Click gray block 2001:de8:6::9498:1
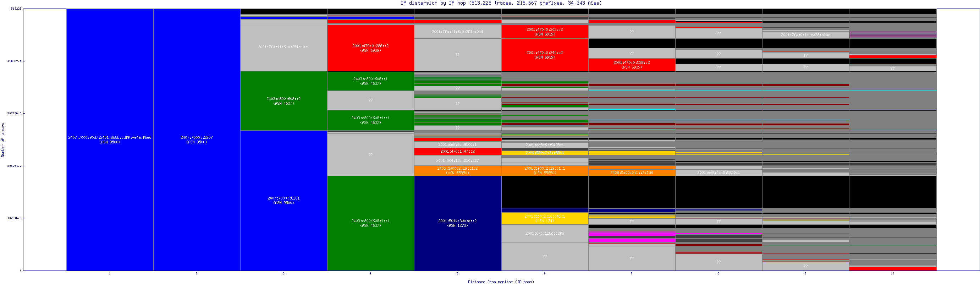The image size is (980, 284). [545, 145]
